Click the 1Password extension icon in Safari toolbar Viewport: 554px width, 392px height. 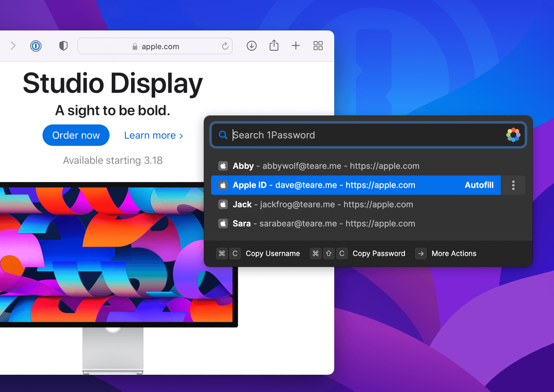[36, 46]
